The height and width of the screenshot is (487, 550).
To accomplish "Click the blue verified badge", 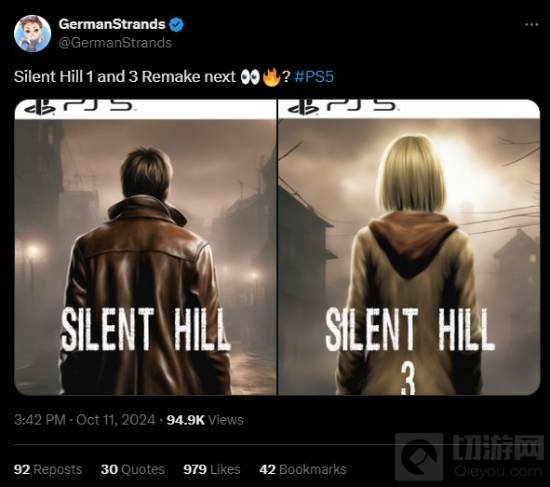I will 176,25.
